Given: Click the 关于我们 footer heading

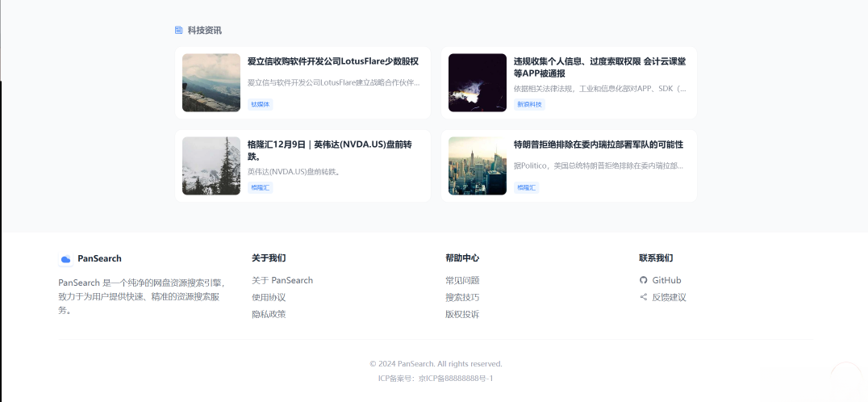Looking at the screenshot, I should click(269, 258).
